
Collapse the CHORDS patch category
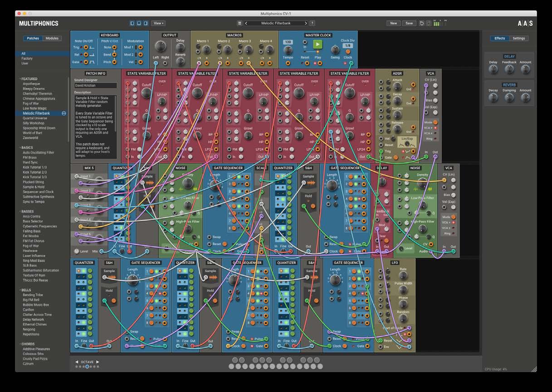tap(27, 344)
